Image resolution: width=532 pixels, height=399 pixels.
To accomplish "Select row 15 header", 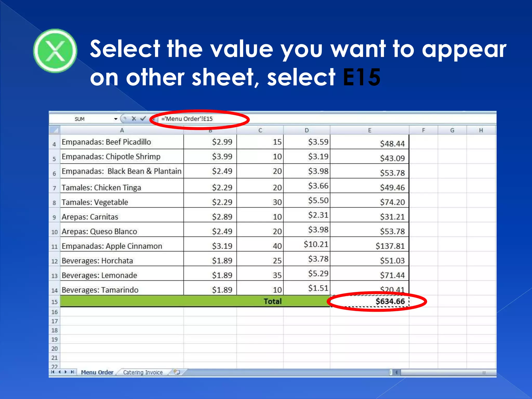I will pos(54,302).
